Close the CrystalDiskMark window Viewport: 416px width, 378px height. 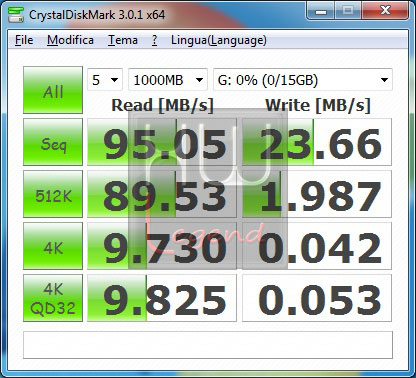(x=385, y=11)
